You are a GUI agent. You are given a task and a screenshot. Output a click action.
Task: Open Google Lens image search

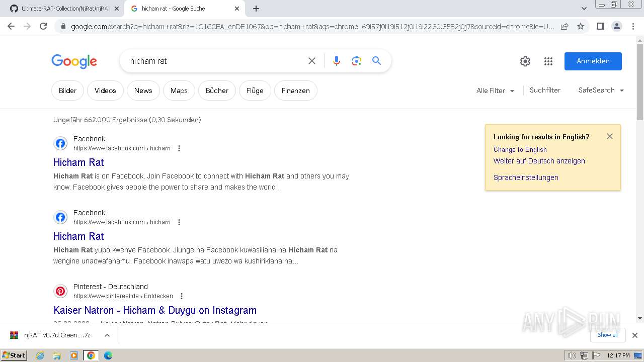click(x=357, y=61)
